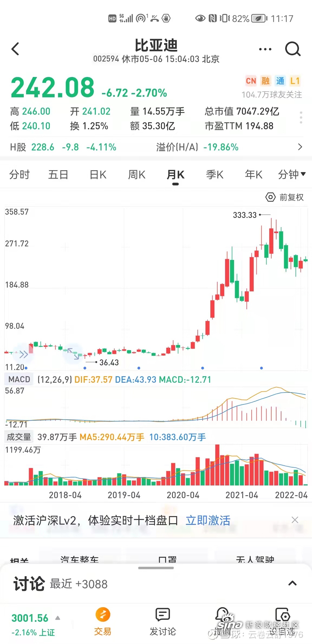Tap the 5G signal indicator in status bar
The image size is (312, 644).
pyautogui.click(x=126, y=18)
